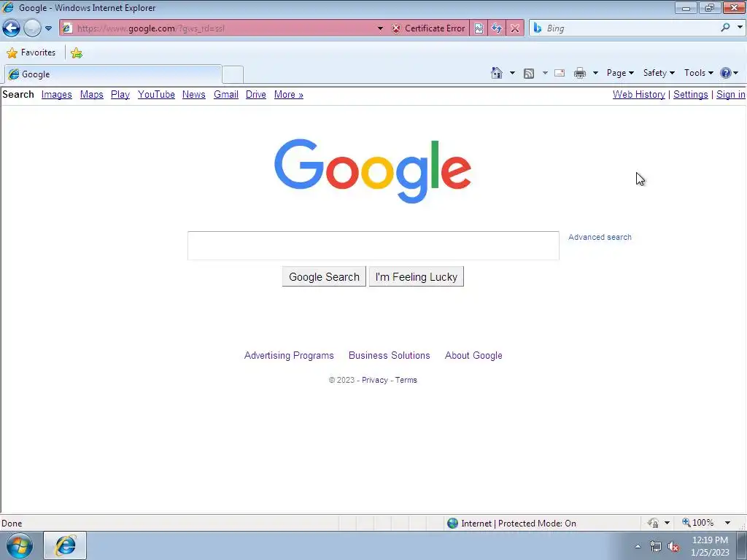Open the Privacy link
This screenshot has height=560, width=747.
point(374,380)
